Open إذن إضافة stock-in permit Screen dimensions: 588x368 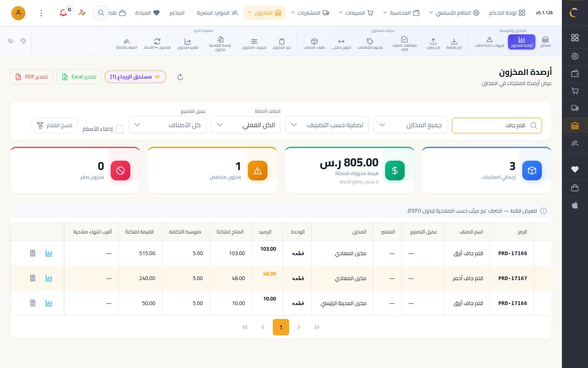click(x=454, y=43)
